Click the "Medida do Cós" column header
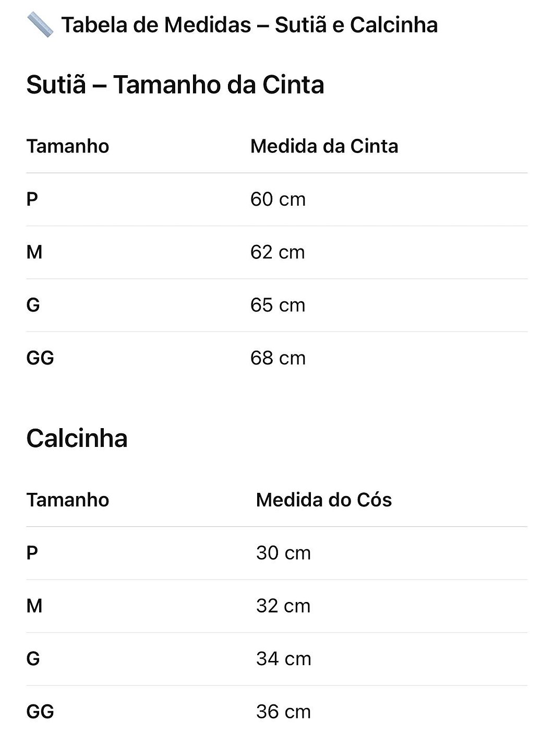 pyautogui.click(x=323, y=500)
